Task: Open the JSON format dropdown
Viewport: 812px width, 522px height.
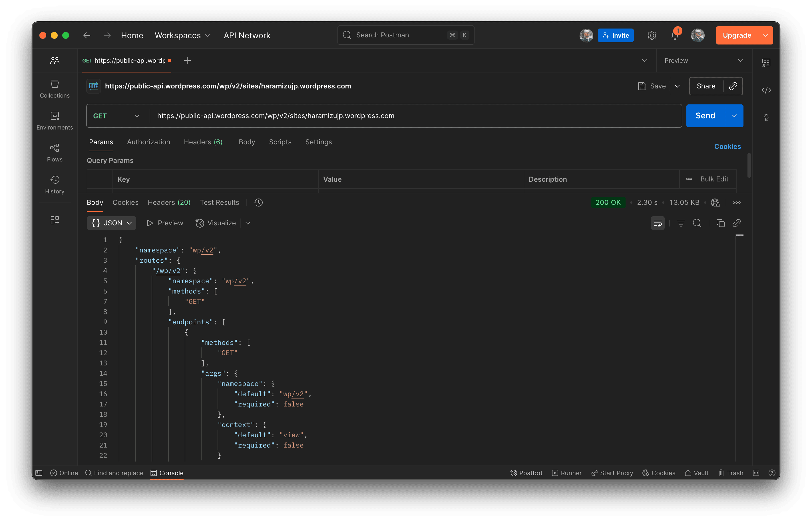Action: pos(111,223)
